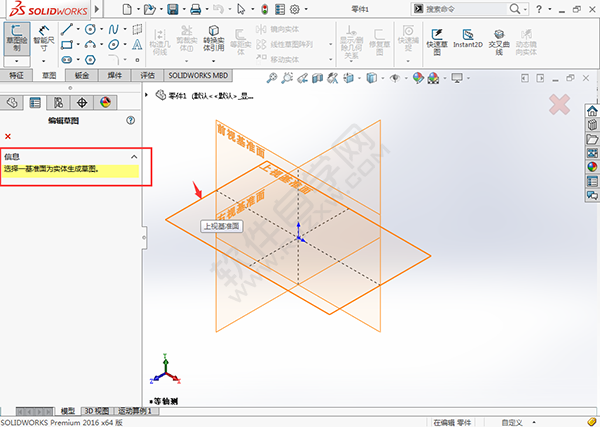This screenshot has width=600, height=427.
Task: Switch to the 钣金 ribbon tab
Action: click(82, 75)
